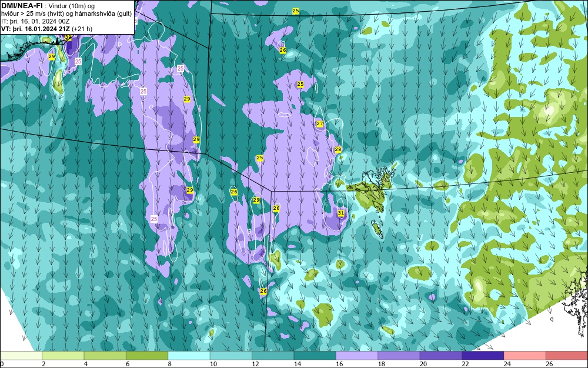The image size is (588, 368).
Task: Click the 18–20 m/s purple legend swatch
Action: click(399, 356)
